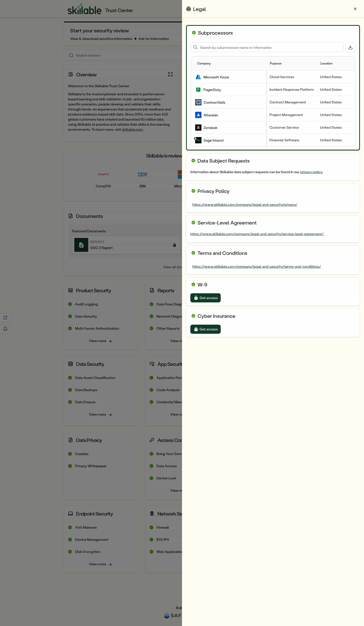Viewport: 364px width, 626px height.
Task: Open the Cookies item
Action: coord(82,454)
